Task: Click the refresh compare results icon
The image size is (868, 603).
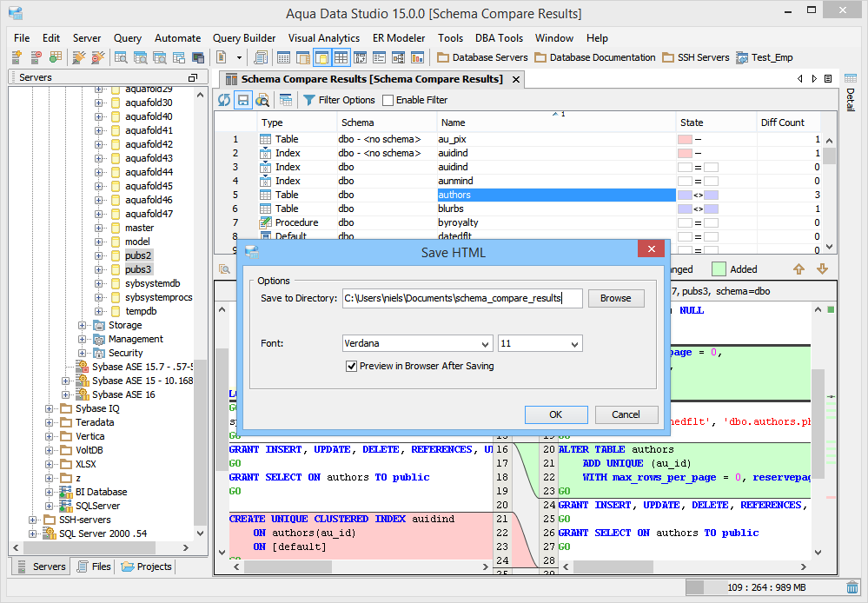Action: pos(224,100)
